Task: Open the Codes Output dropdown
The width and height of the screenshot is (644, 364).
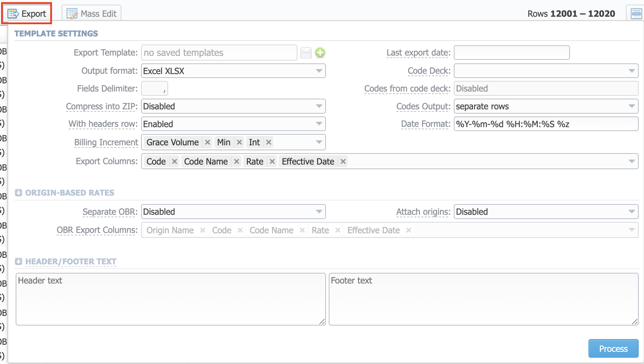Action: 632,106
